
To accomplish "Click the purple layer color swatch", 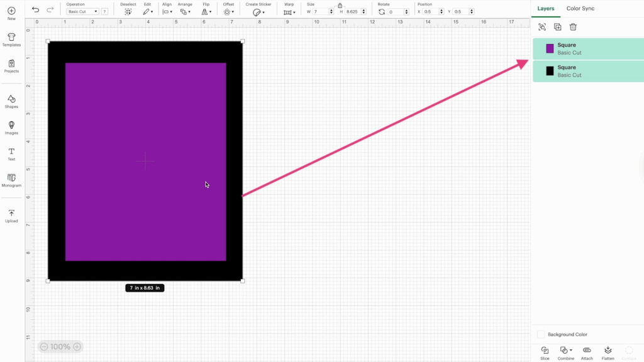I will click(550, 48).
